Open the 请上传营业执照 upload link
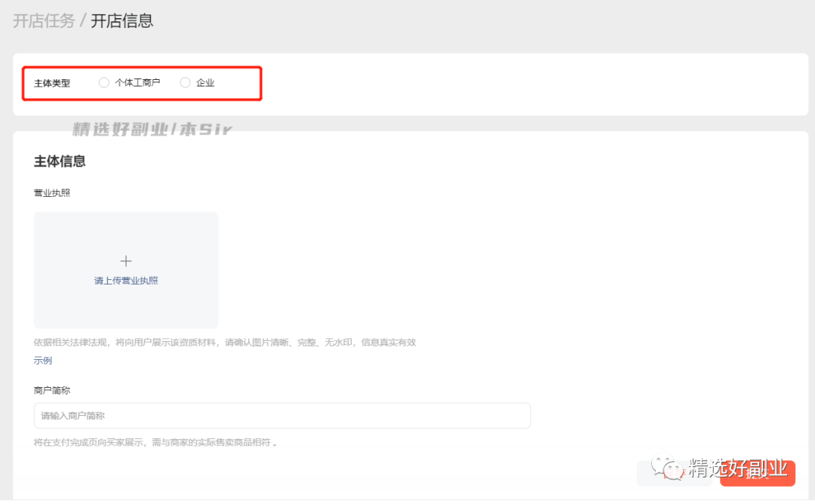Screen dimensions: 815x504 coord(126,281)
